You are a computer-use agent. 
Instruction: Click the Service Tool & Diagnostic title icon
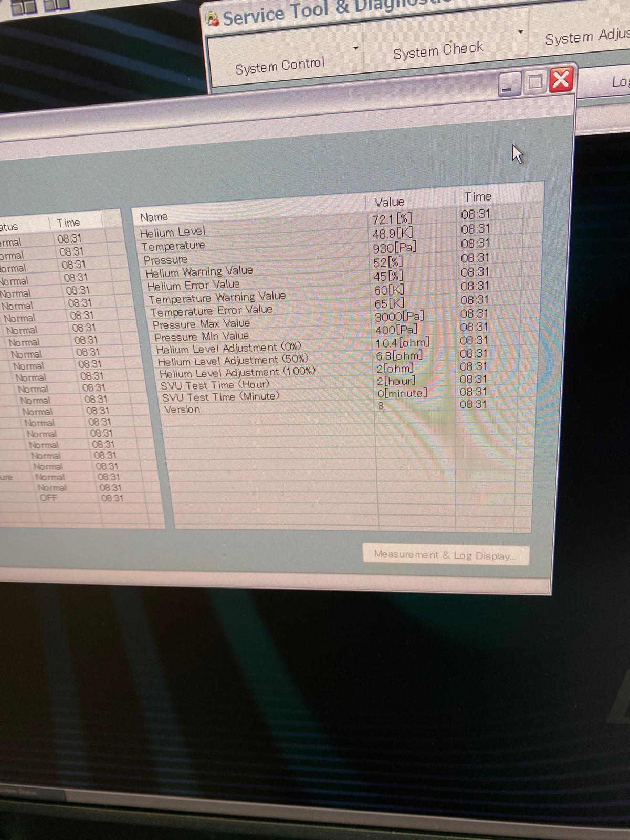point(212,19)
